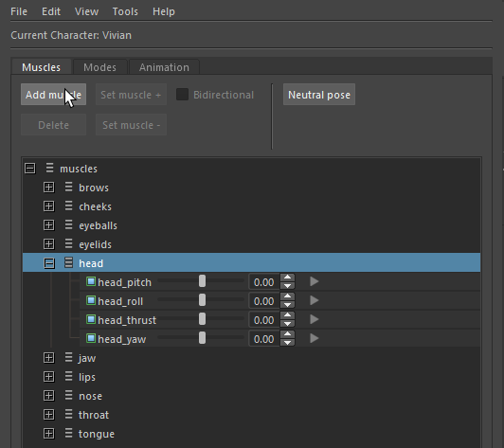Click the play arrow for head_yaw
Viewport: 504px width, 448px height.
pyautogui.click(x=314, y=339)
